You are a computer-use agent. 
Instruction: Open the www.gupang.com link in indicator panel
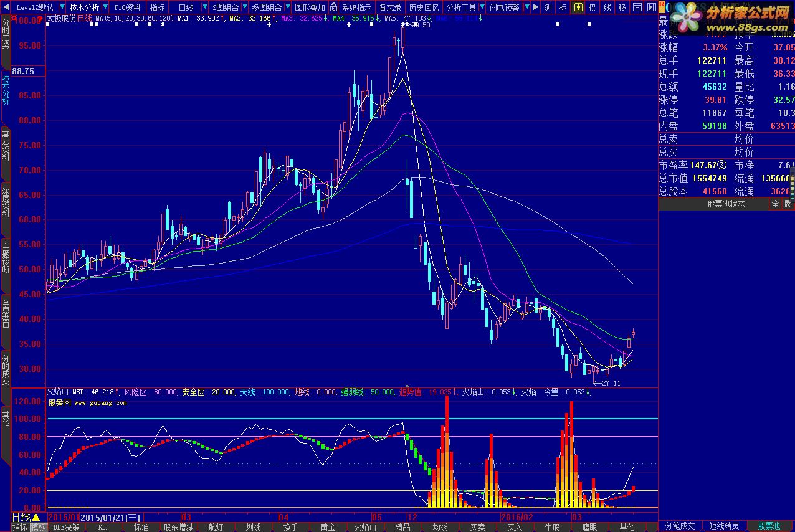pos(100,403)
